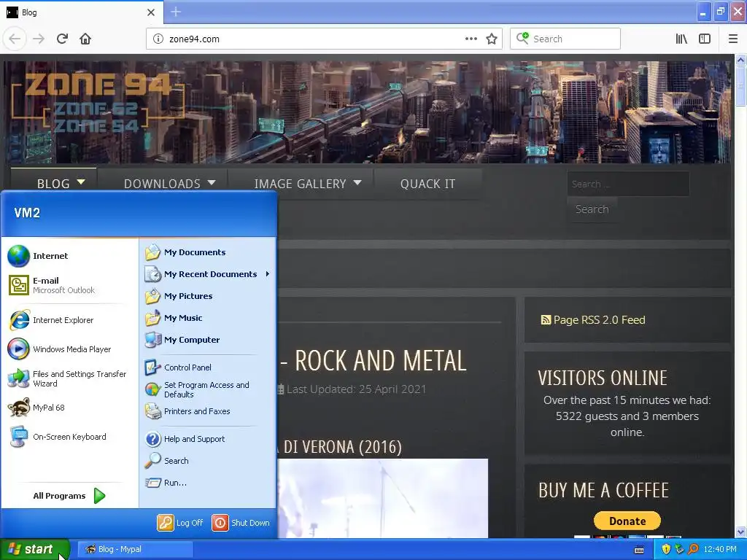Switch to Blog - Mypal taskbar button

pos(135,549)
